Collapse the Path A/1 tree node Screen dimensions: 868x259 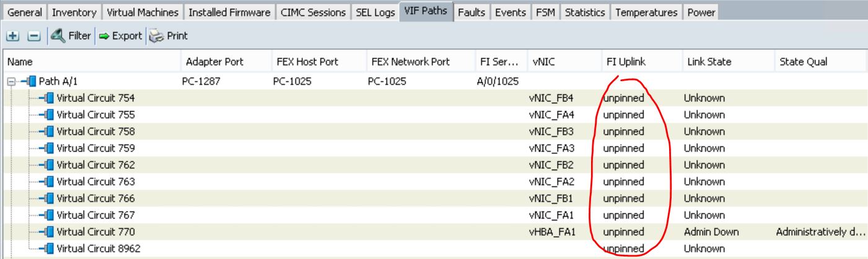pos(10,82)
